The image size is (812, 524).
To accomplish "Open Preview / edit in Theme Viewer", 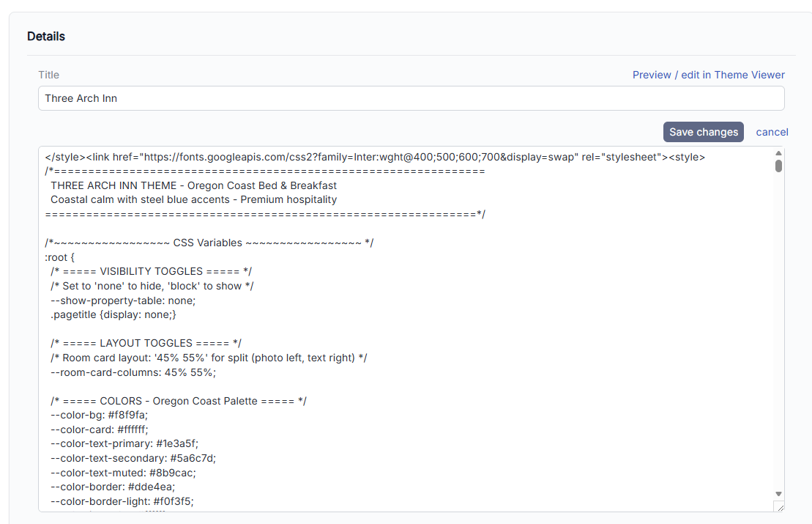I will tap(708, 75).
